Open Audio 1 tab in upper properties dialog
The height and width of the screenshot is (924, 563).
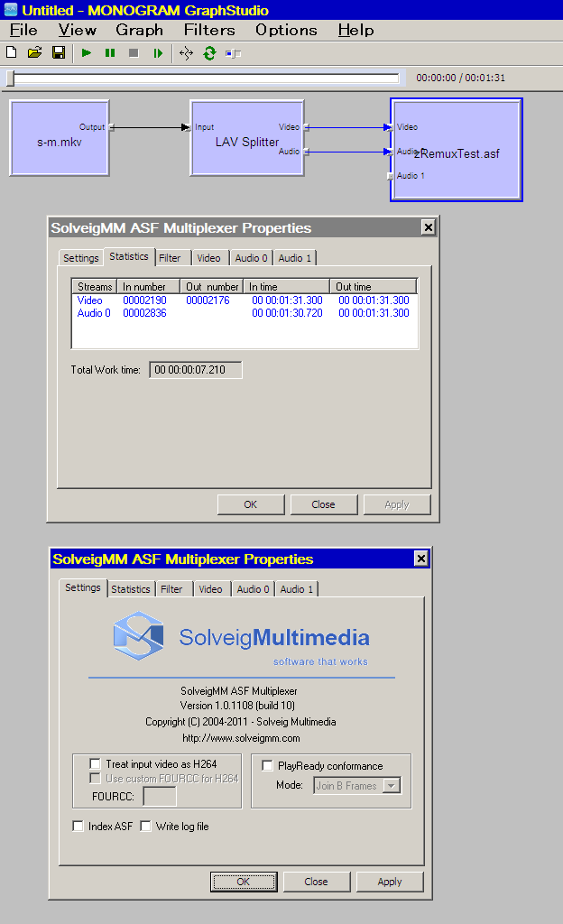(295, 258)
